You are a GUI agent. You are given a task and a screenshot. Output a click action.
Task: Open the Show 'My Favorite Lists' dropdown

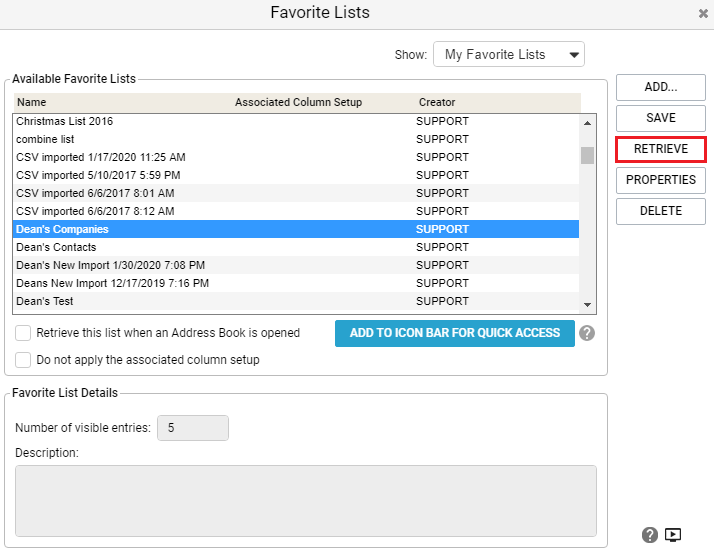point(508,54)
